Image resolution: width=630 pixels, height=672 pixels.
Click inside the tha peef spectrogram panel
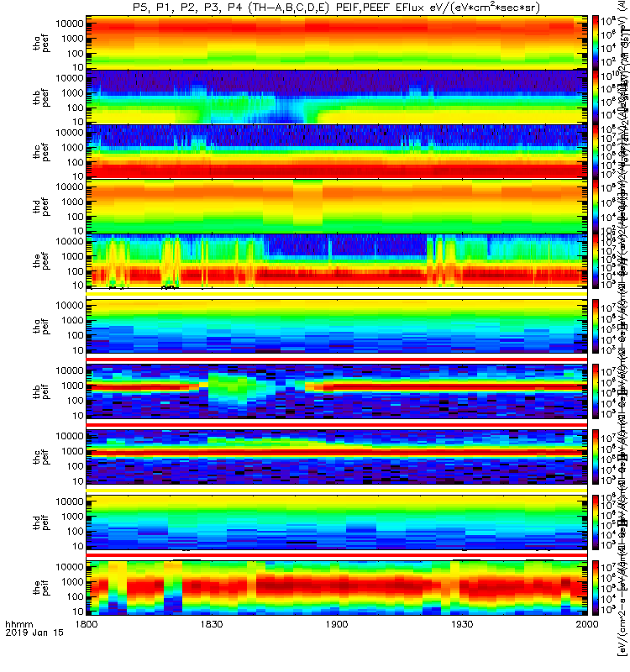337,43
